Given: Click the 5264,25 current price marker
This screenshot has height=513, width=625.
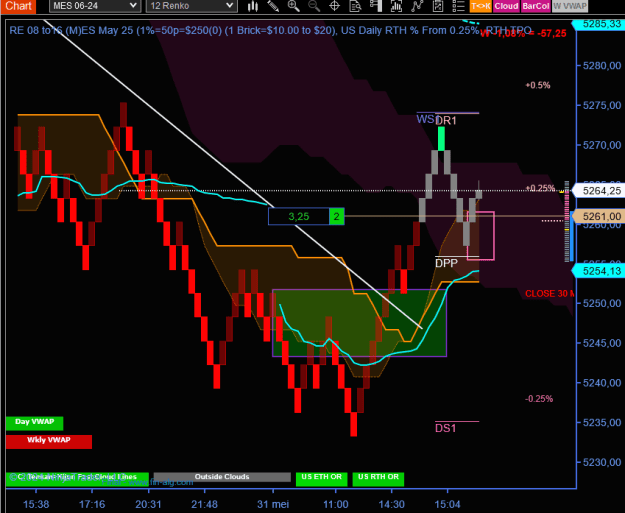Looking at the screenshot, I should click(598, 191).
